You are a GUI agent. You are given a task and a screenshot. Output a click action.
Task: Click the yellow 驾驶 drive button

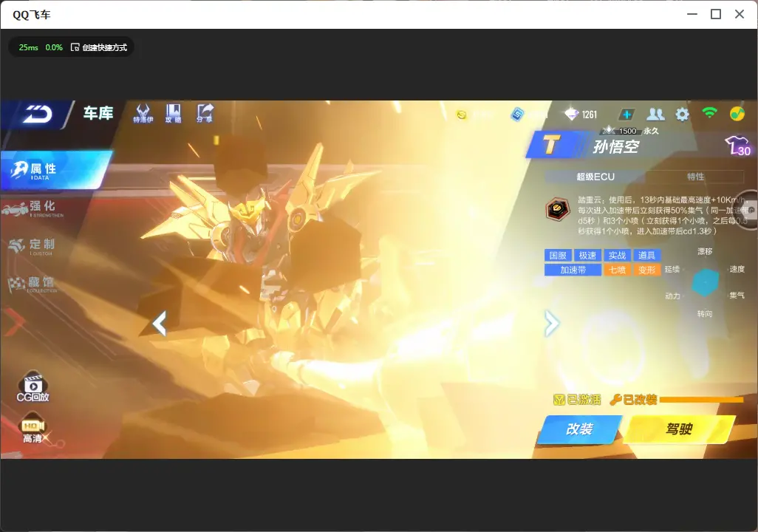coord(679,429)
